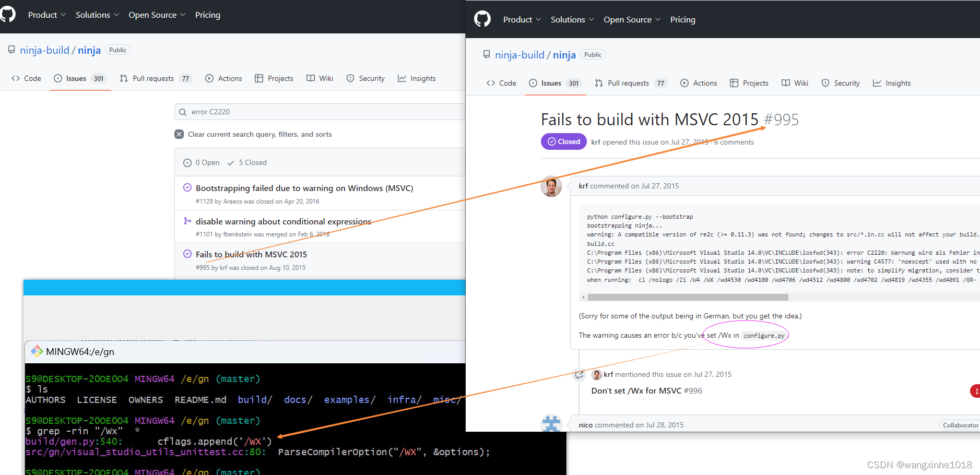Image resolution: width=980 pixels, height=475 pixels.
Task: Open disable warning about conditional expressions PR
Action: [284, 221]
